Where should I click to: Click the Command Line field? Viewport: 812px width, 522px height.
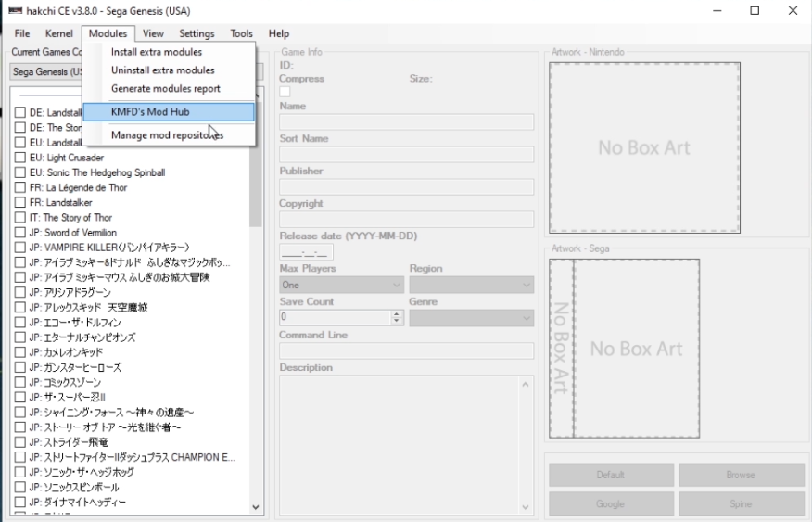click(x=407, y=350)
